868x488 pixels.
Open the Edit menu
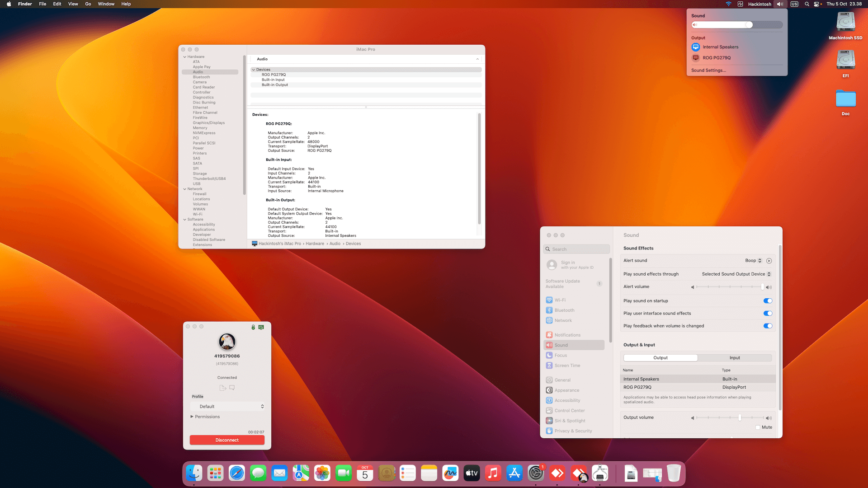coord(57,4)
